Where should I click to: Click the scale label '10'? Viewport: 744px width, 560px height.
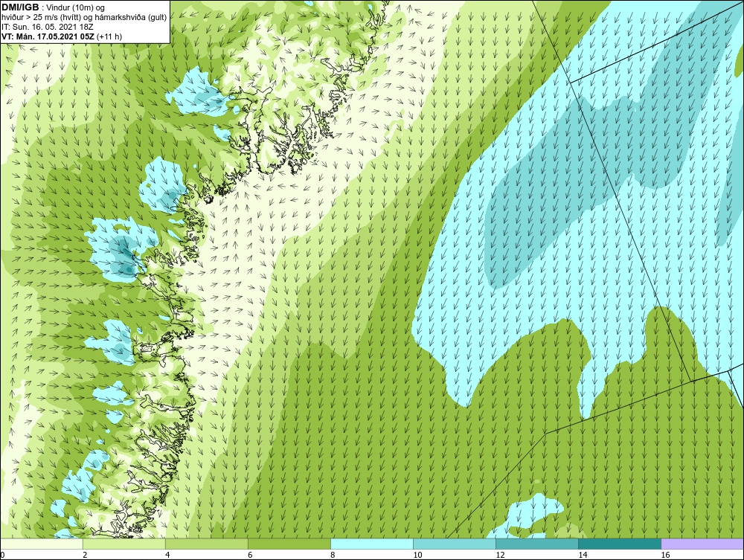[417, 555]
